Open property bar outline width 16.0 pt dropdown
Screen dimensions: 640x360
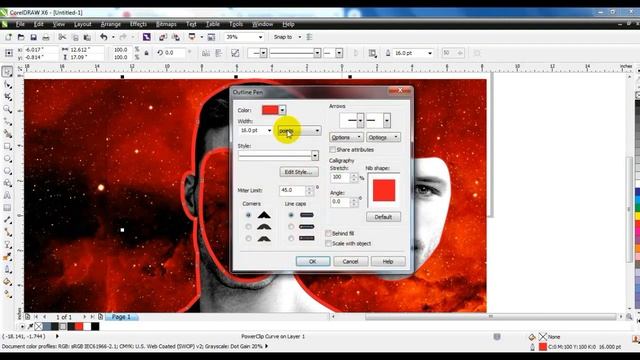pyautogui.click(x=429, y=53)
